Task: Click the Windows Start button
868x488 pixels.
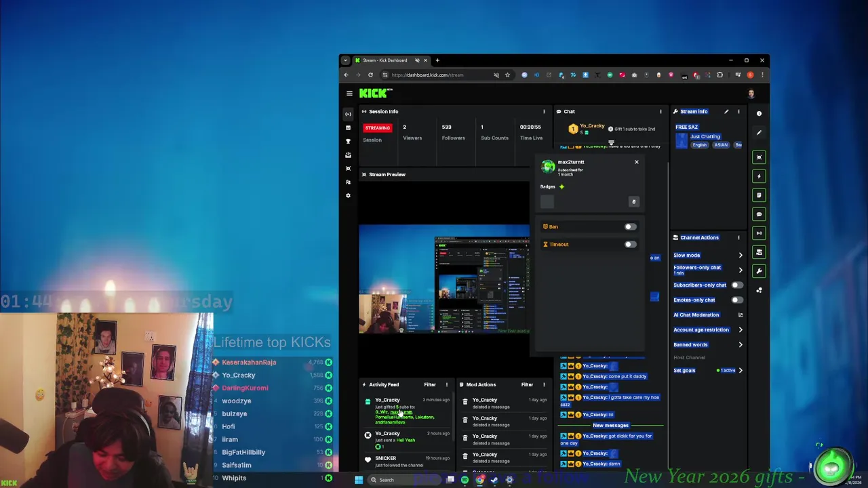Action: [359, 480]
